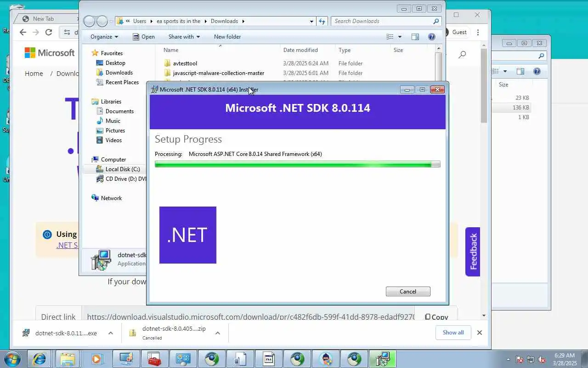Open the Action Center flag icon
Viewport: 588px width, 368px height.
point(520,359)
